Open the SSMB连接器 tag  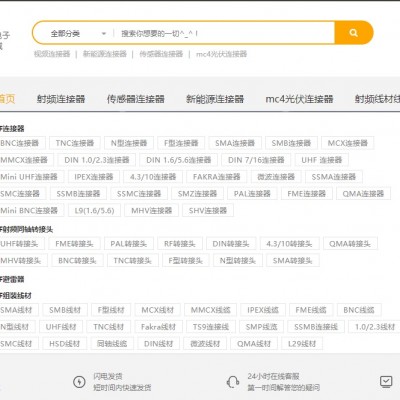pyautogui.click(x=78, y=194)
